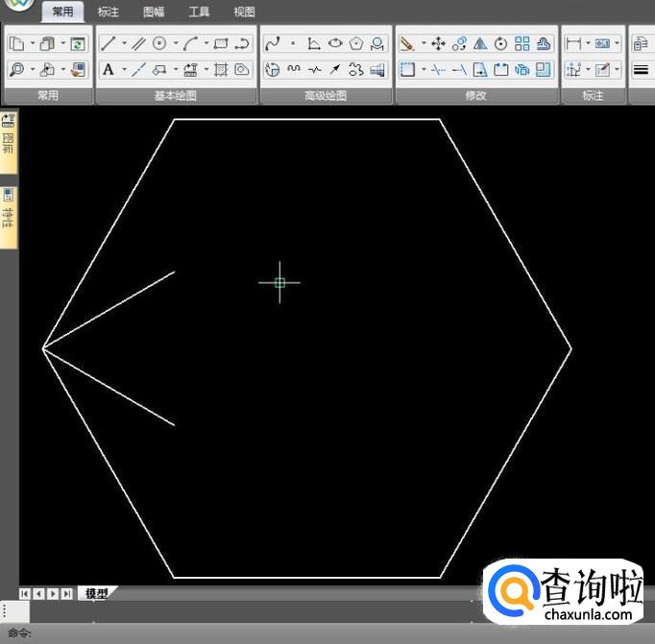Pick the Polygon tool in 高级绘图
655x644 pixels.
(x=356, y=43)
